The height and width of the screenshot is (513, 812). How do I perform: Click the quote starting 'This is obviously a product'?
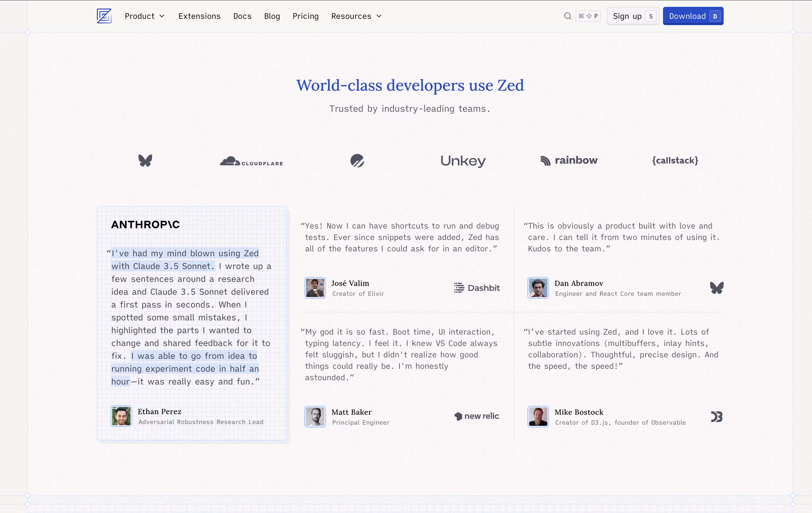[622, 237]
